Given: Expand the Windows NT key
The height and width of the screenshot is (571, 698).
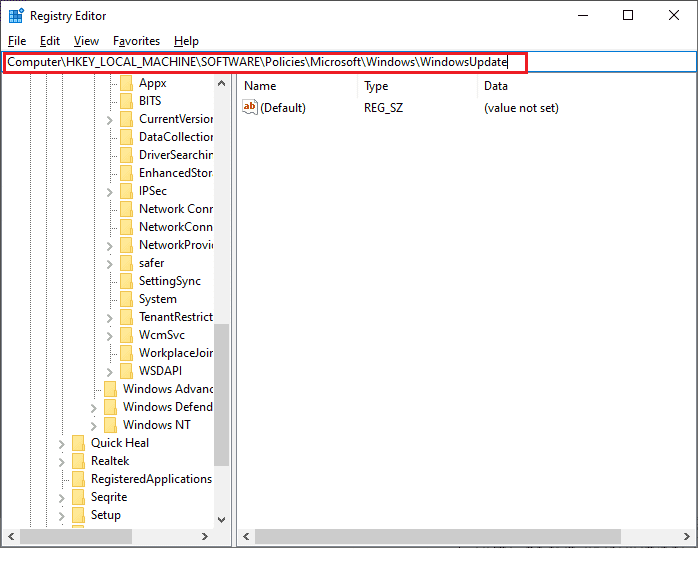Looking at the screenshot, I should (93, 426).
